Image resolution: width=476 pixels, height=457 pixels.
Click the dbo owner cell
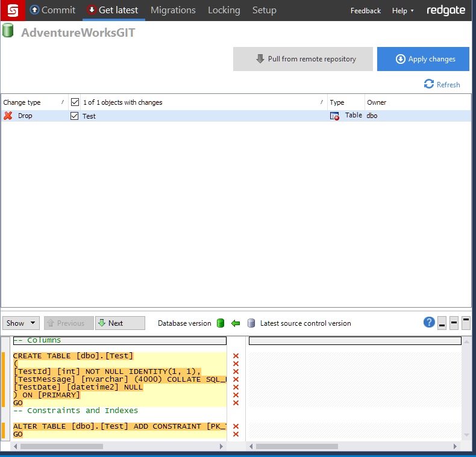(x=372, y=116)
